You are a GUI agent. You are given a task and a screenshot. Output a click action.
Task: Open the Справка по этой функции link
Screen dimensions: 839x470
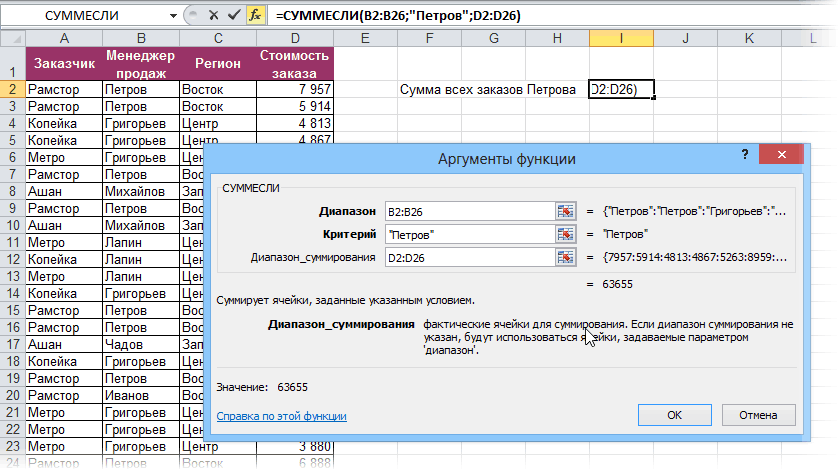pyautogui.click(x=281, y=415)
